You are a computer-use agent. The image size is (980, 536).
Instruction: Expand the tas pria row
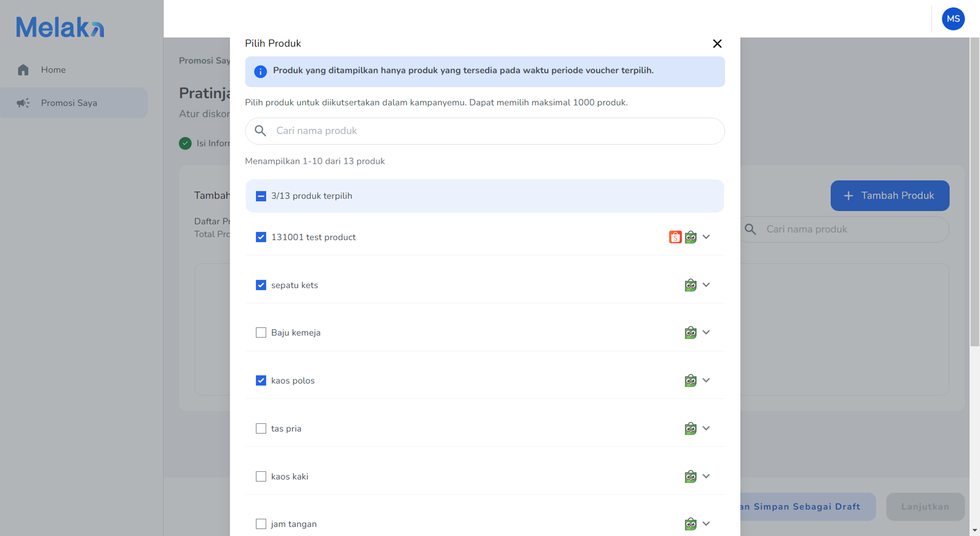click(706, 428)
